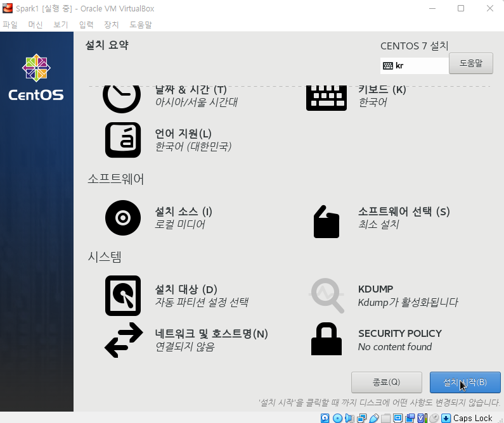Select 네트워크 및 호스트명(N) label
This screenshot has width=504, height=423.
pos(212,334)
